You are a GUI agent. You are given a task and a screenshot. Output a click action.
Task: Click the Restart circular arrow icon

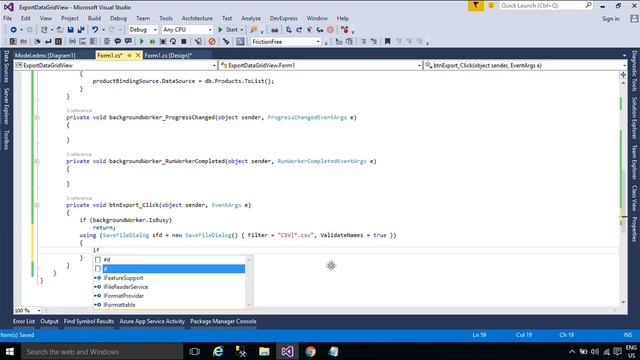(173, 42)
